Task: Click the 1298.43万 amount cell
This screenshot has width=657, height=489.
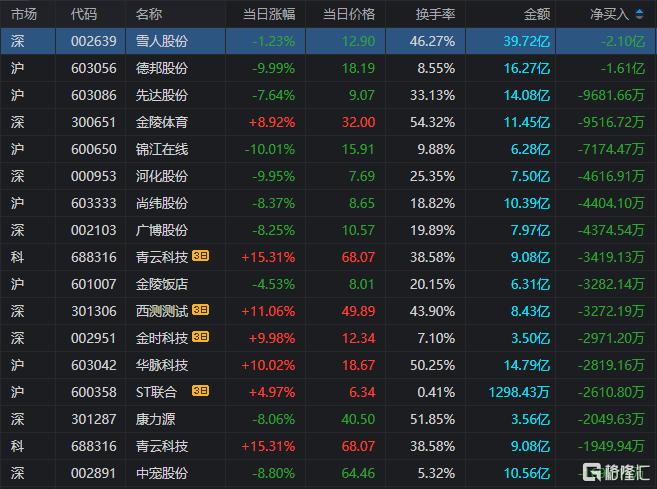Action: point(519,392)
